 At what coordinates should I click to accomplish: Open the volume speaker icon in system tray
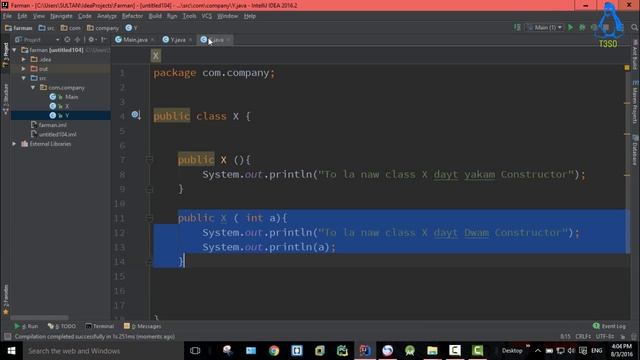(571, 351)
